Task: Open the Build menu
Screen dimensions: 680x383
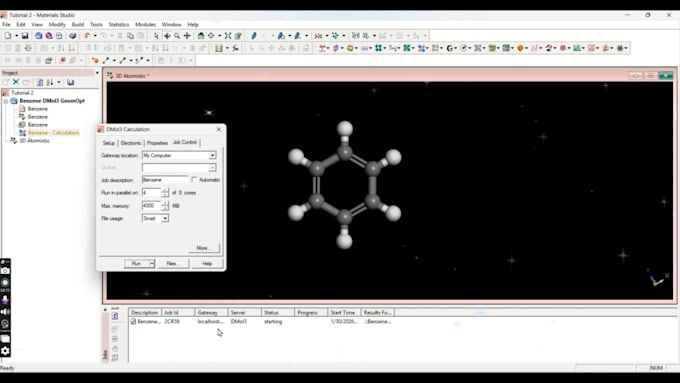Action: 78,25
